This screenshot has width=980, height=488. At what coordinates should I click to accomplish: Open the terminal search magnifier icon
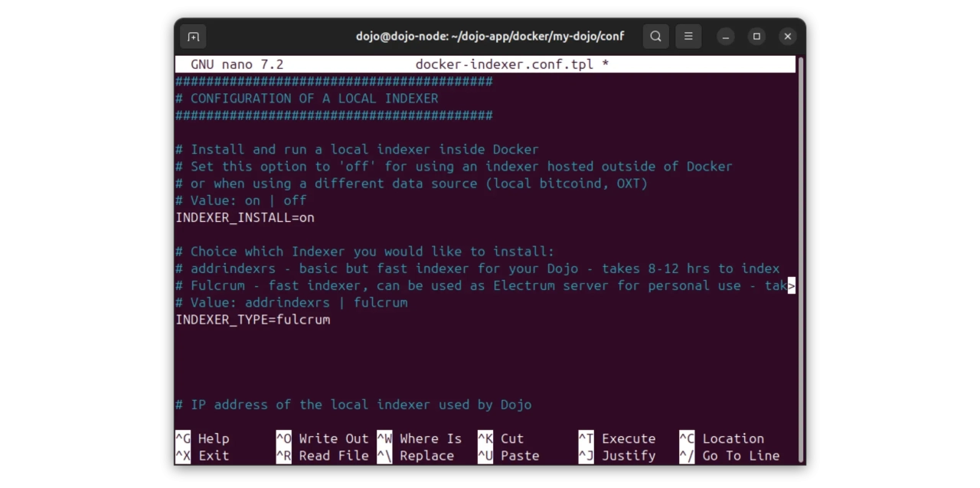[x=655, y=37]
